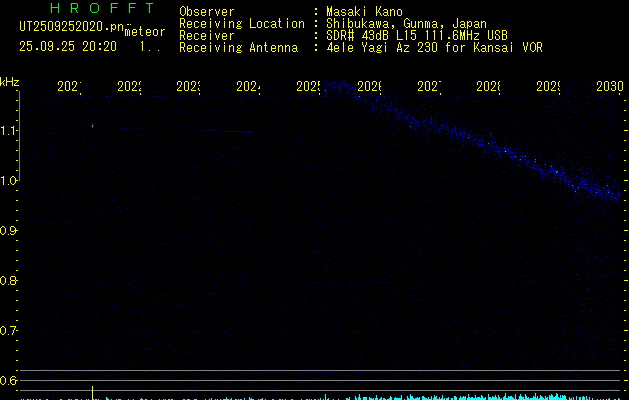
Task: Click the green dot near 1.1 kHz
Action: coord(92,125)
